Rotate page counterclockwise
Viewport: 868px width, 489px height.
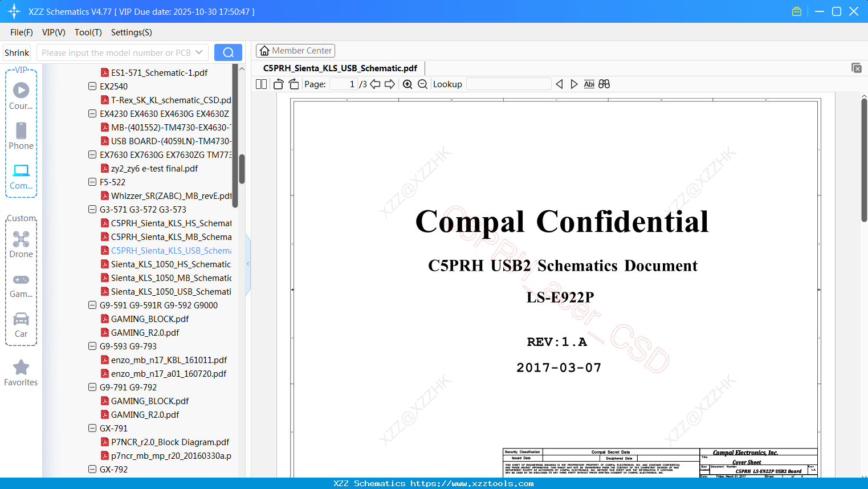click(278, 84)
